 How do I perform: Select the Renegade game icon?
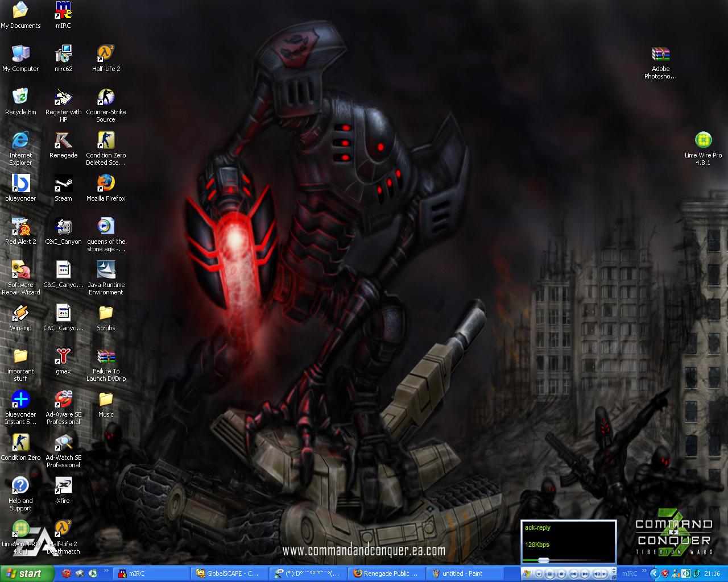[63, 141]
